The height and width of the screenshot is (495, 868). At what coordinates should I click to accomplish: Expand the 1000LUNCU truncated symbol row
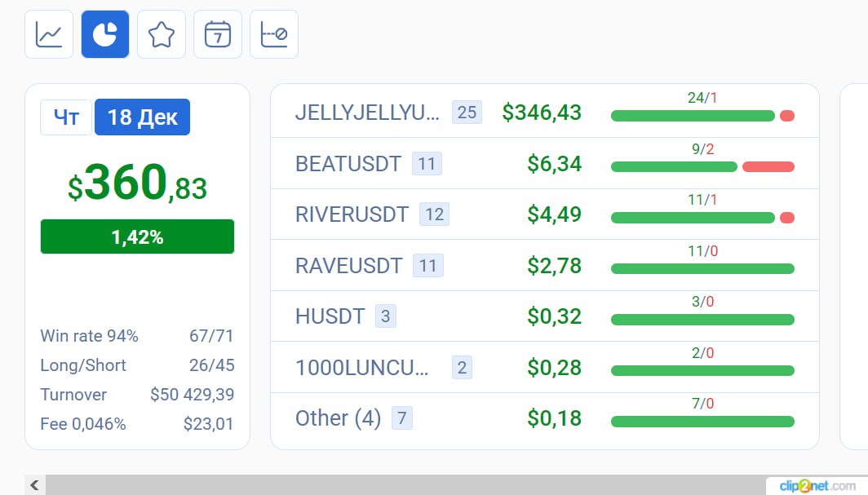tap(545, 367)
